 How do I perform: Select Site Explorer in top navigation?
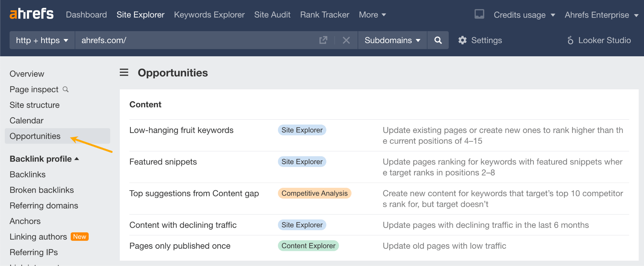(141, 15)
